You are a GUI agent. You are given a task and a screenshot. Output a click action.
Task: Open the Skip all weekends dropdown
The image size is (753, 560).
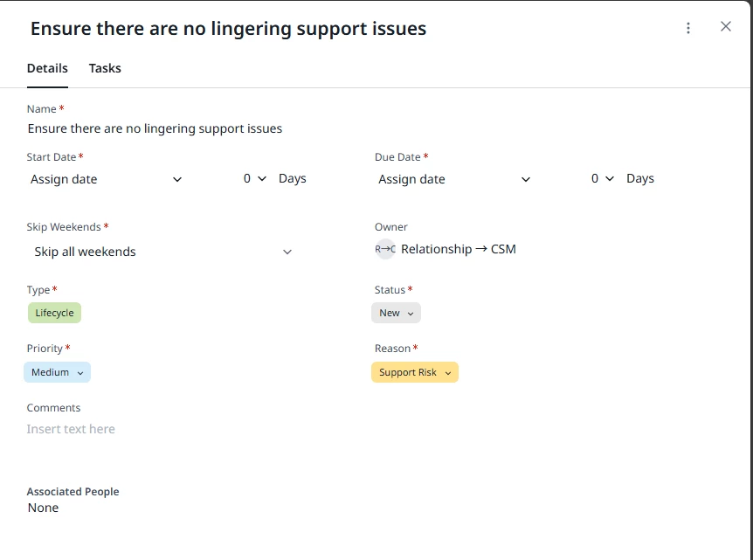click(162, 252)
